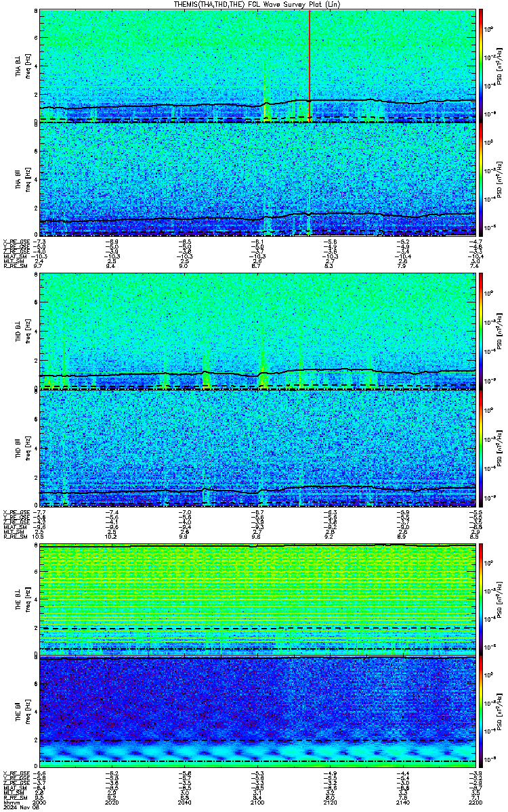This screenshot has width=508, height=812.
Task: Click the PSD color bar beside THE B∥ panel
Action: tap(481, 712)
